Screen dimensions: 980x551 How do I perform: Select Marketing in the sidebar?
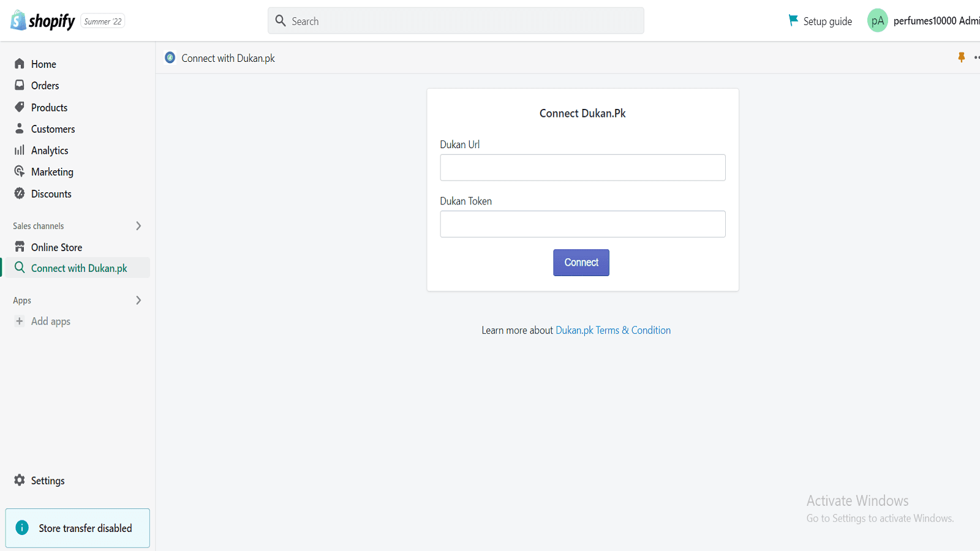[52, 171]
